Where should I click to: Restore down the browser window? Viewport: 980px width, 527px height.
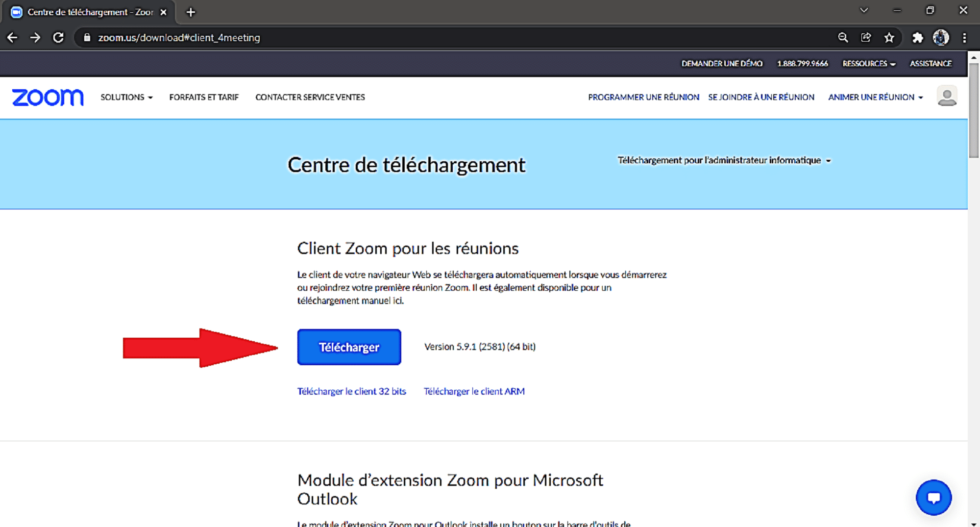coord(930,10)
